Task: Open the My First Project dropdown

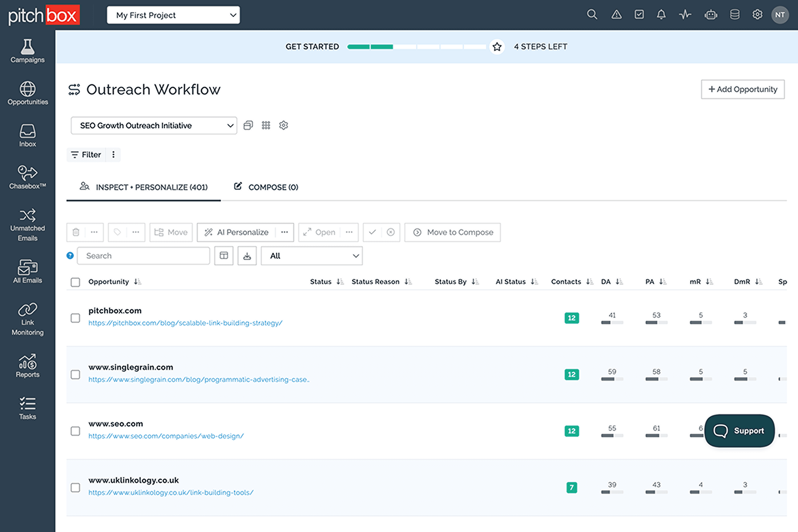Action: (173, 15)
